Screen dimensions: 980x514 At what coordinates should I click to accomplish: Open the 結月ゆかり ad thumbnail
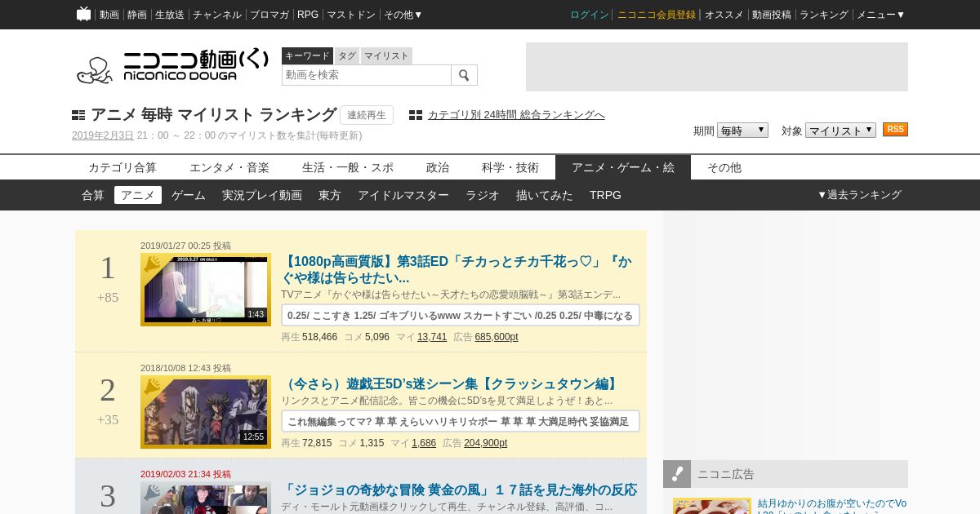coord(712,506)
